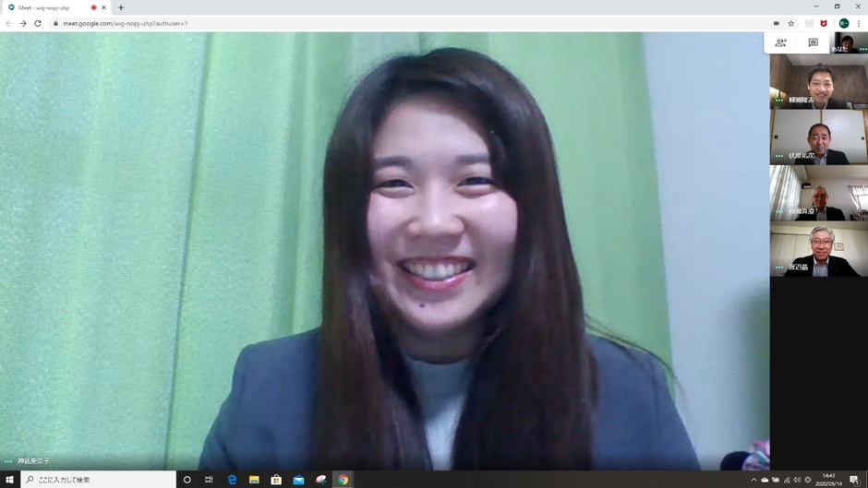Open a new Chrome tab

coord(121,7)
